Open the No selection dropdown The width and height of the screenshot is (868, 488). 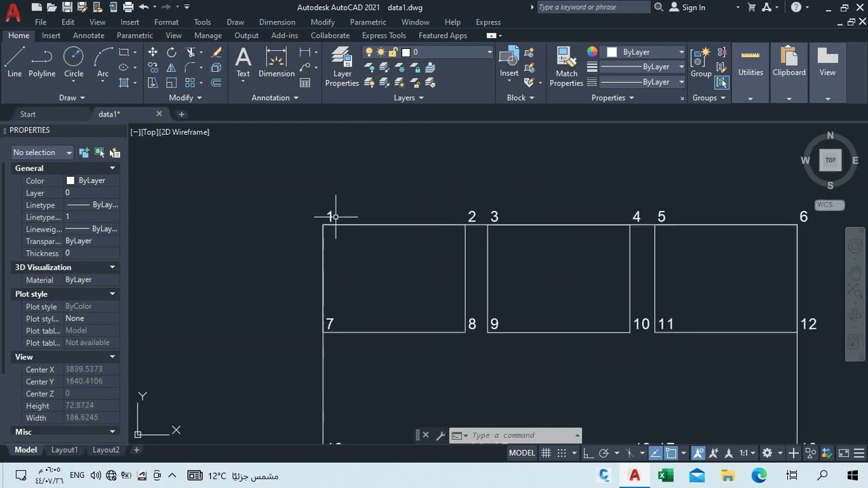pyautogui.click(x=42, y=152)
